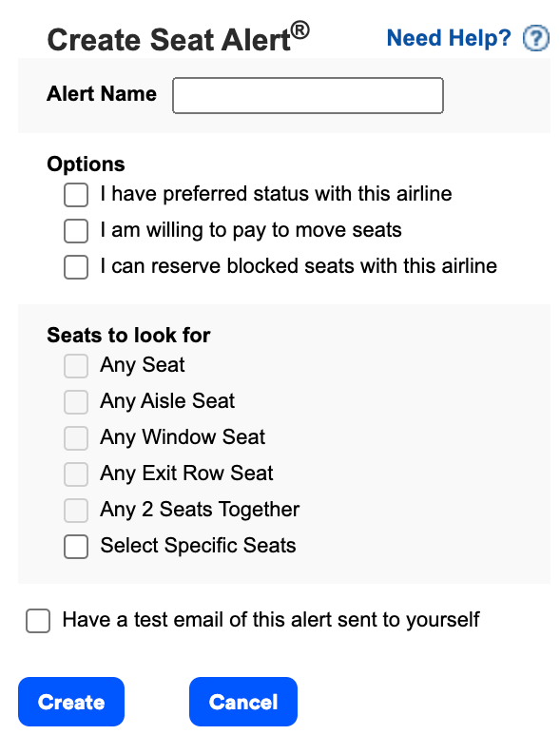Click the 'I have preferred status' label text
560x754 pixels.
click(x=276, y=194)
